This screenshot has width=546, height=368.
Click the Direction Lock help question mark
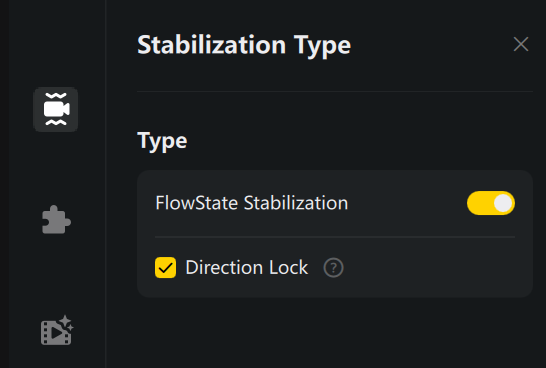(334, 267)
